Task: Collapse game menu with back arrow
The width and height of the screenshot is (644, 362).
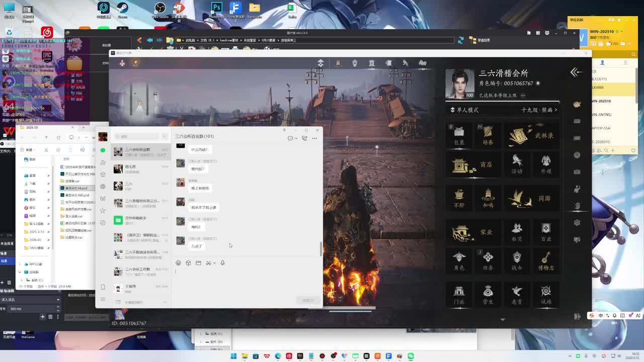Action: [576, 72]
